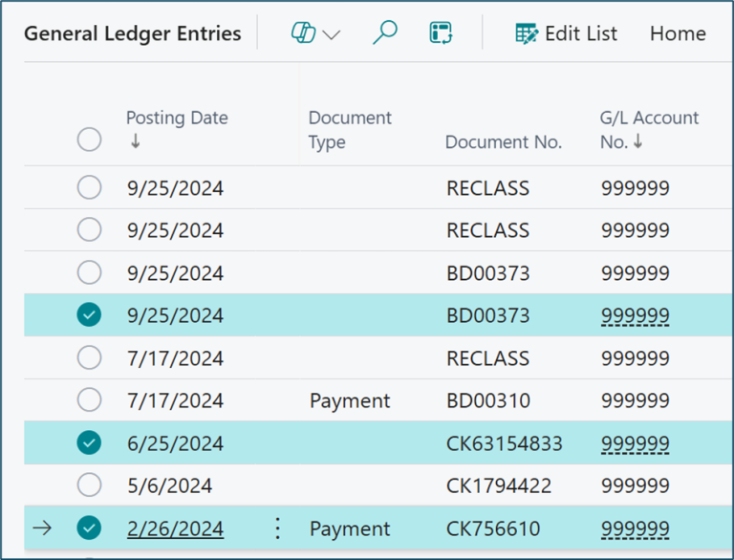734x560 pixels.
Task: Deselect the checked BD00373 row
Action: (89, 315)
